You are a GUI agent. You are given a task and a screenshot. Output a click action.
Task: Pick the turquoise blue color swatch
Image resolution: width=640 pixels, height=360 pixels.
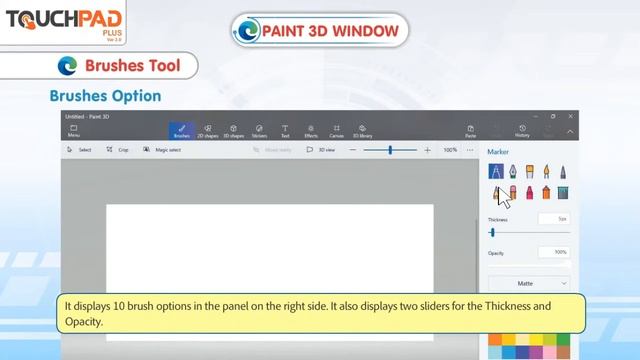tap(509, 352)
